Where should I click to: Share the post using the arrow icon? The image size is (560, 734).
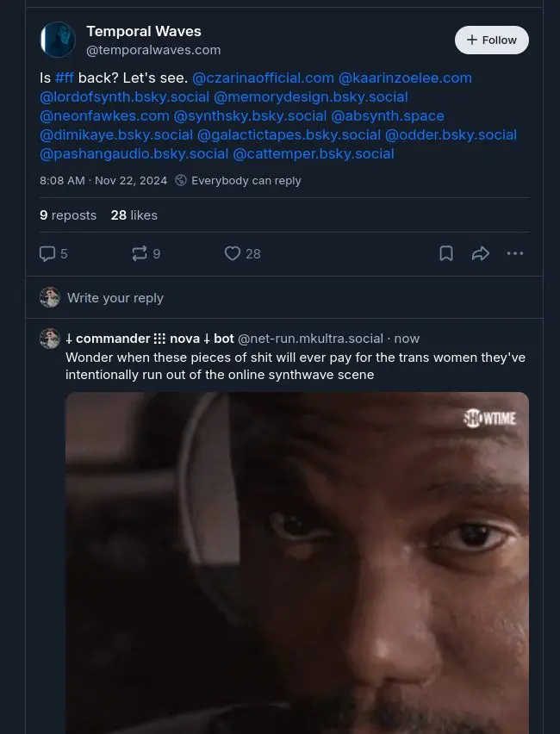click(481, 253)
